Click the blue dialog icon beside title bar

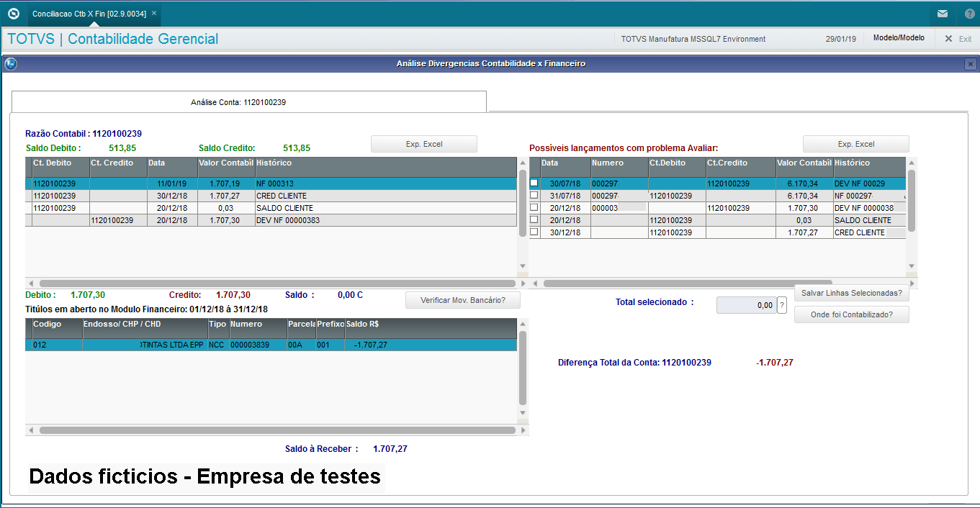10,64
